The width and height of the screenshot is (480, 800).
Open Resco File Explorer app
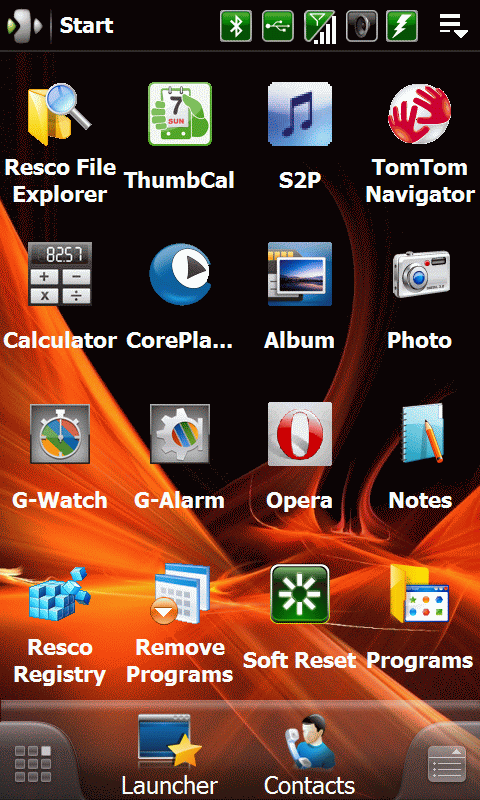click(x=59, y=114)
